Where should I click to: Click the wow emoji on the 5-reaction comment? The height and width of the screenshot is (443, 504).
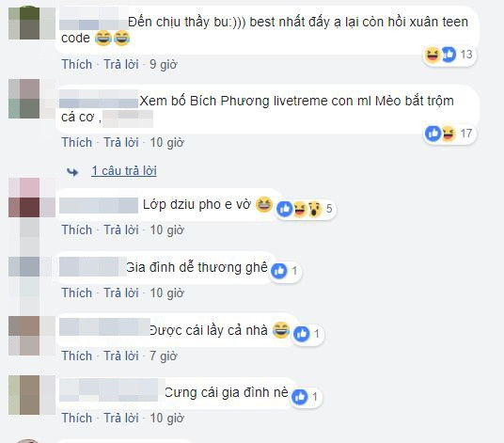point(315,209)
